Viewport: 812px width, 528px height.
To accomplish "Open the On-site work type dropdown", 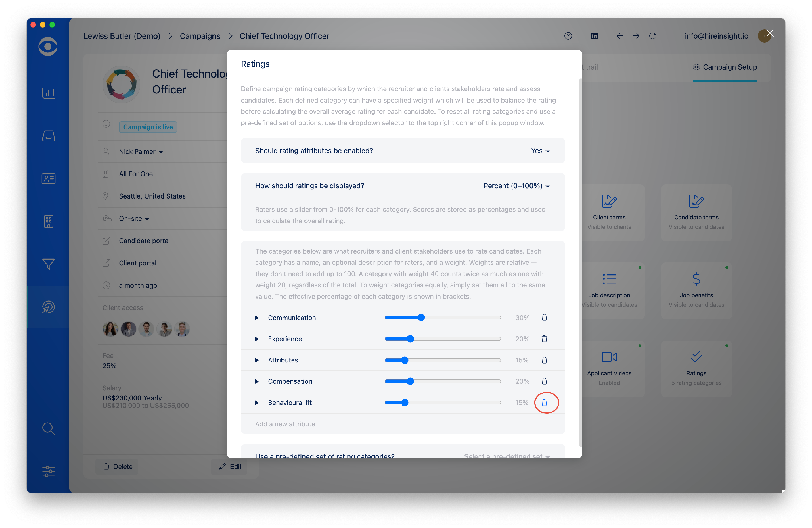I will point(134,218).
